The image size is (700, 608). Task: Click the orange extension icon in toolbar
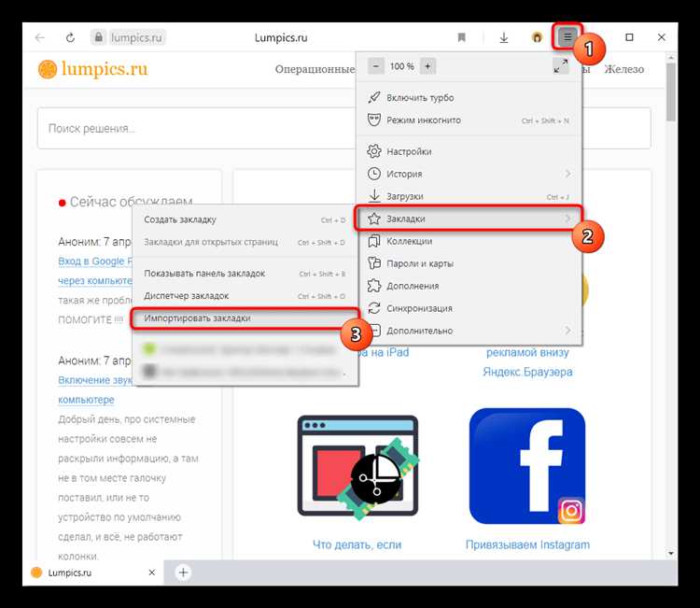tap(537, 37)
